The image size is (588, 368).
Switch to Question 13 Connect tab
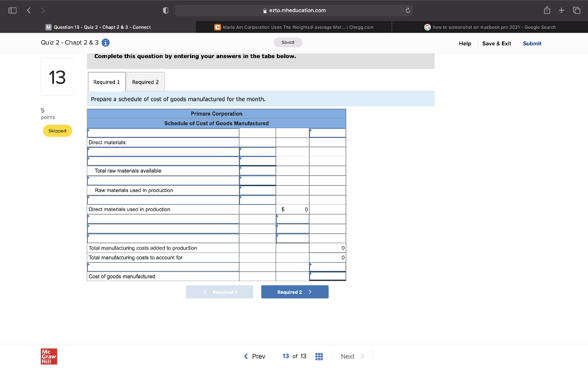(98, 27)
